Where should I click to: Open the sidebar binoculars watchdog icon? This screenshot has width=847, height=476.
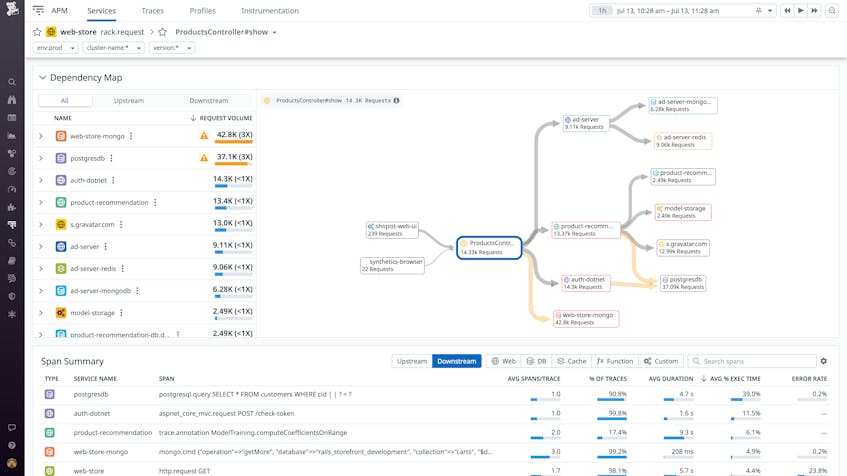point(12,100)
